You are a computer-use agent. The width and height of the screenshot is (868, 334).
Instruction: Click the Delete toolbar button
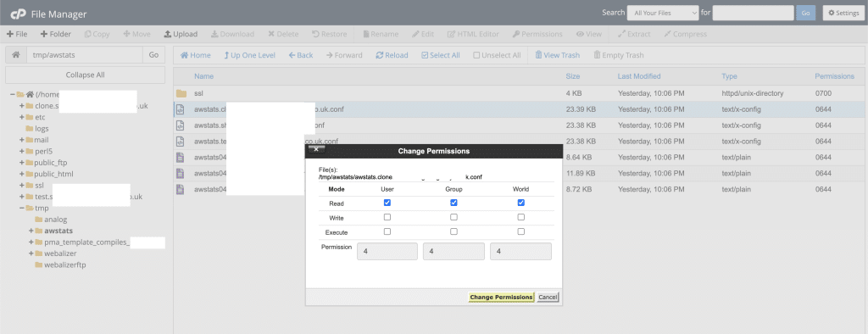point(283,34)
